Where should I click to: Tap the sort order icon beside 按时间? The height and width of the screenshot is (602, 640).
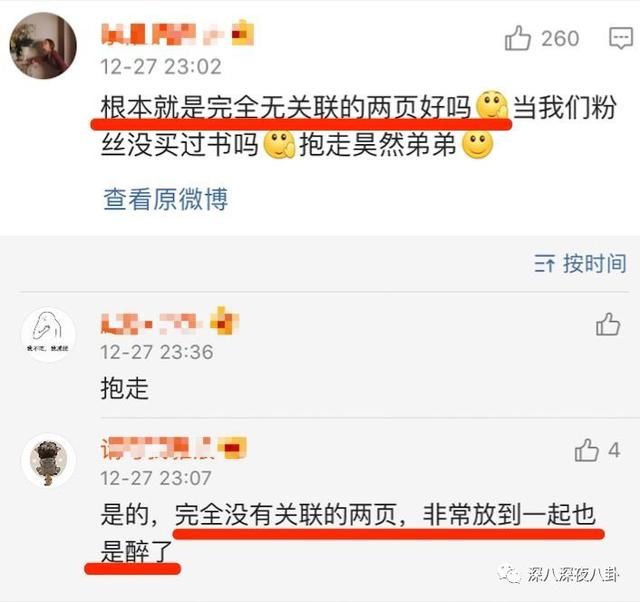point(544,263)
